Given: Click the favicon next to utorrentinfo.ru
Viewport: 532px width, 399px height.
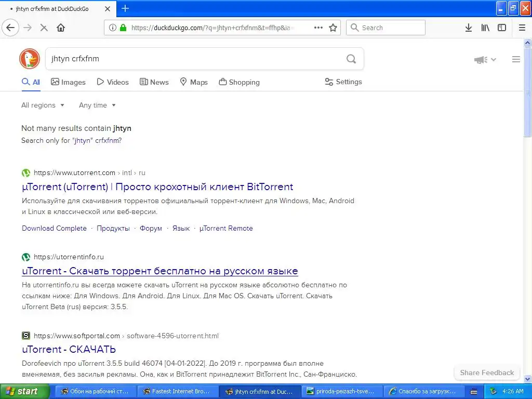Looking at the screenshot, I should [26, 257].
